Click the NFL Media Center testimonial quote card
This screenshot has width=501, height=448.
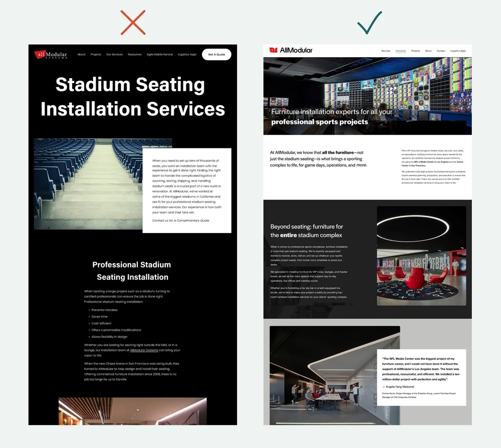pos(421,377)
